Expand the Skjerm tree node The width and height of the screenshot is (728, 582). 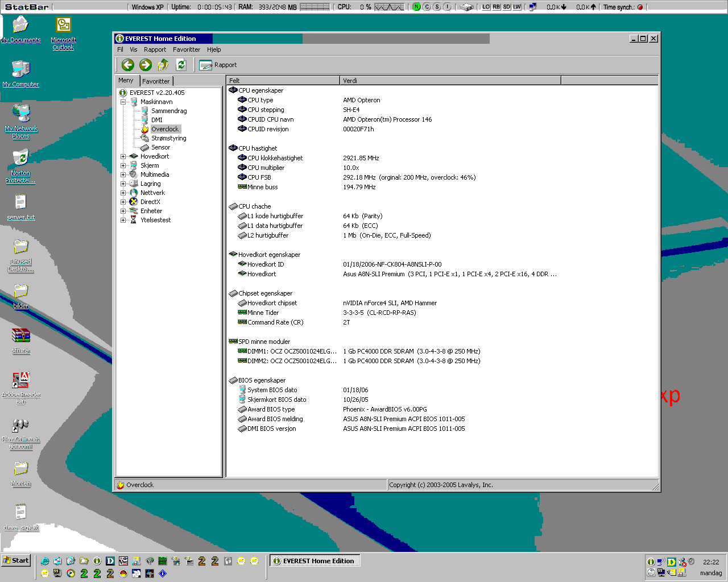tap(123, 165)
